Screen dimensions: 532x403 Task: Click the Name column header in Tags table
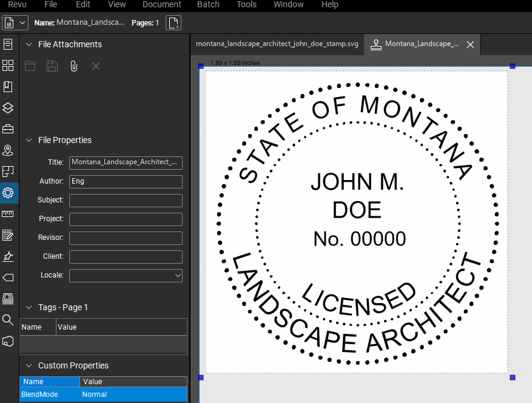tap(38, 327)
